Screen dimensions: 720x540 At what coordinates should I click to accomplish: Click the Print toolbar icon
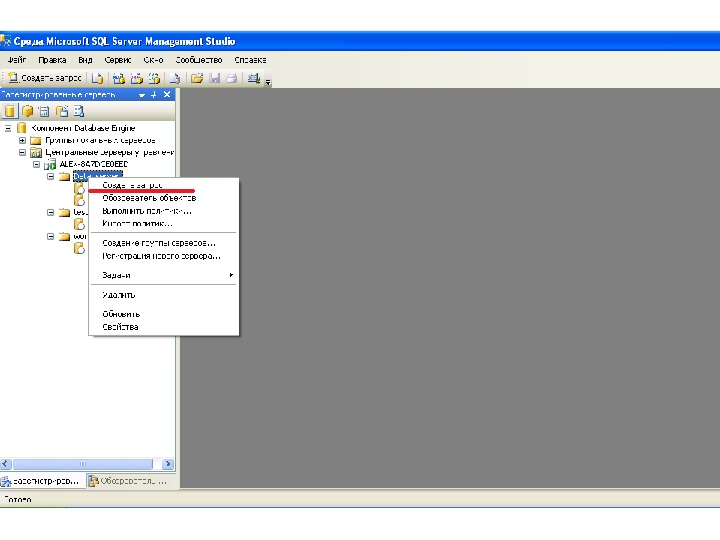click(232, 79)
